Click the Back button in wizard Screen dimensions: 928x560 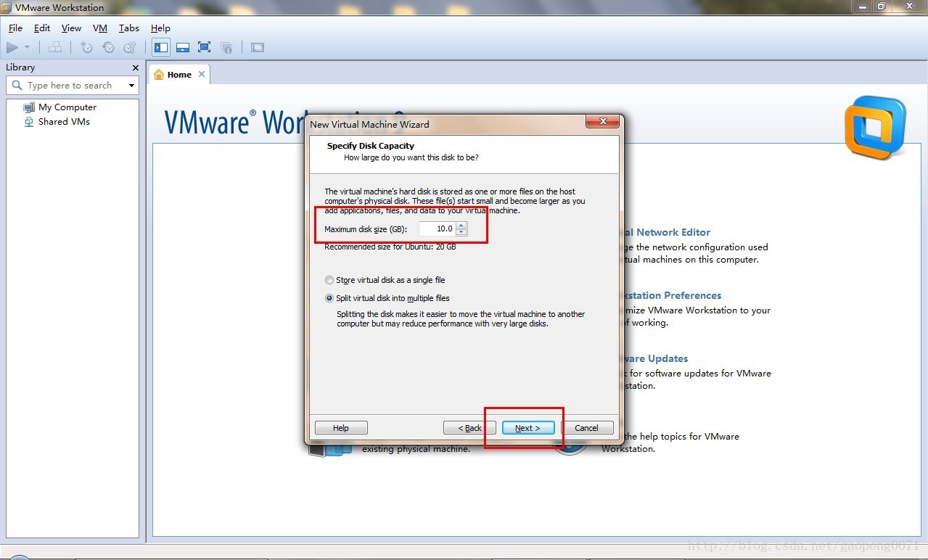469,428
